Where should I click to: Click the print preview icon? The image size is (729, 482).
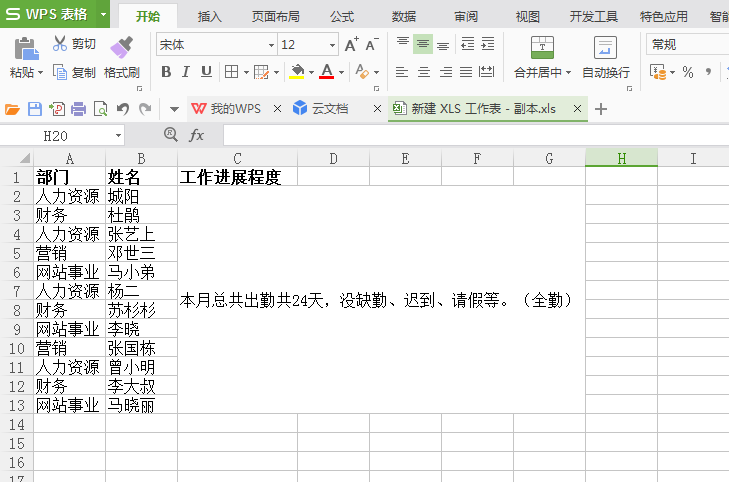point(100,109)
